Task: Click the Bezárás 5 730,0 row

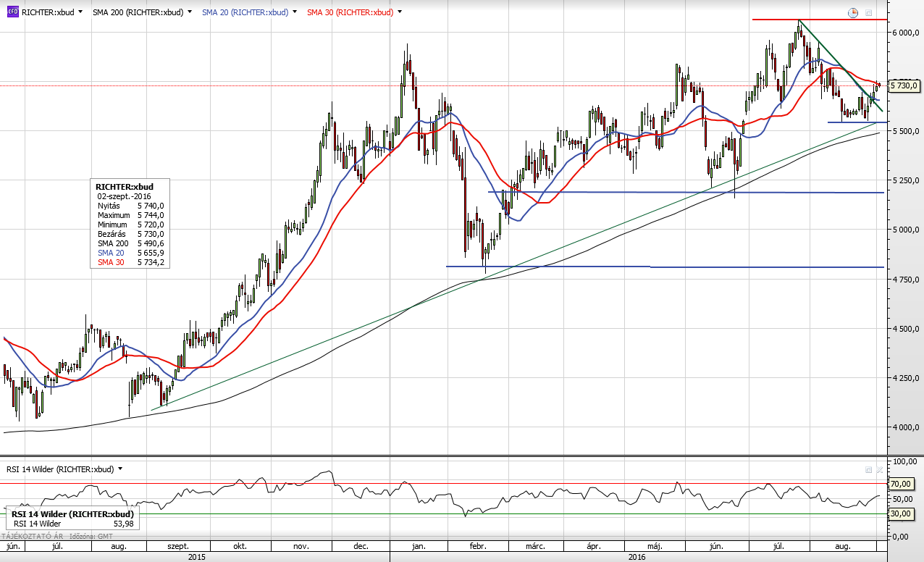Action: pos(130,234)
